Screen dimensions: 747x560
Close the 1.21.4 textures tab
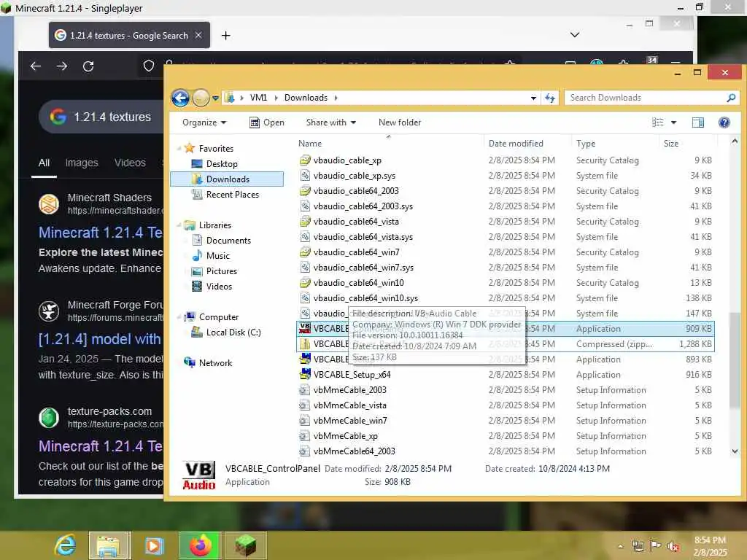[198, 35]
